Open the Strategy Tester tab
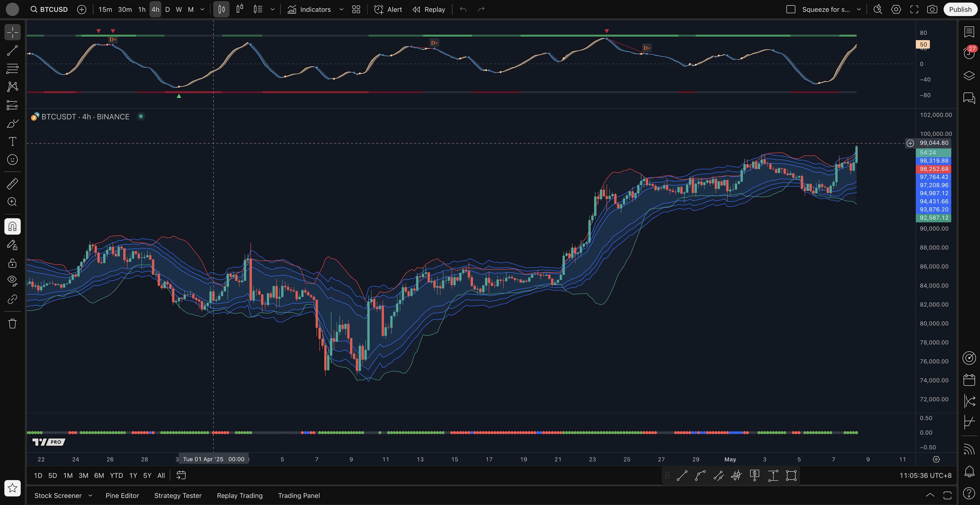Screen dimensions: 980x505 [x=178, y=496]
